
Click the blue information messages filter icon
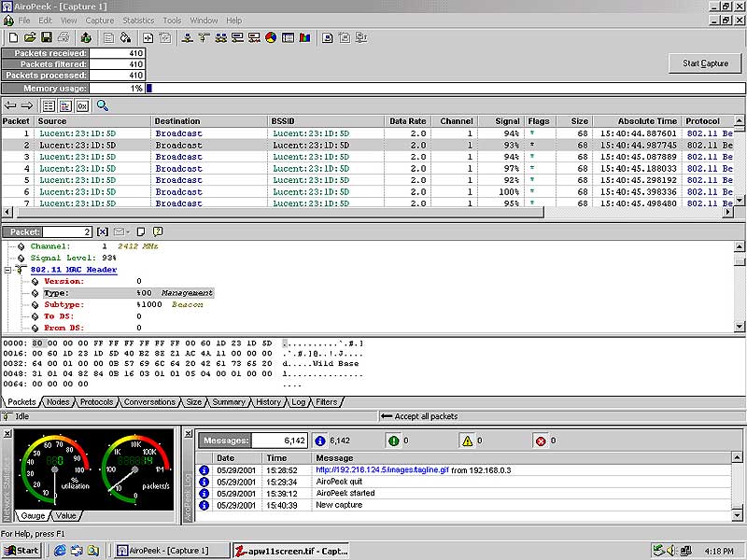tap(320, 441)
